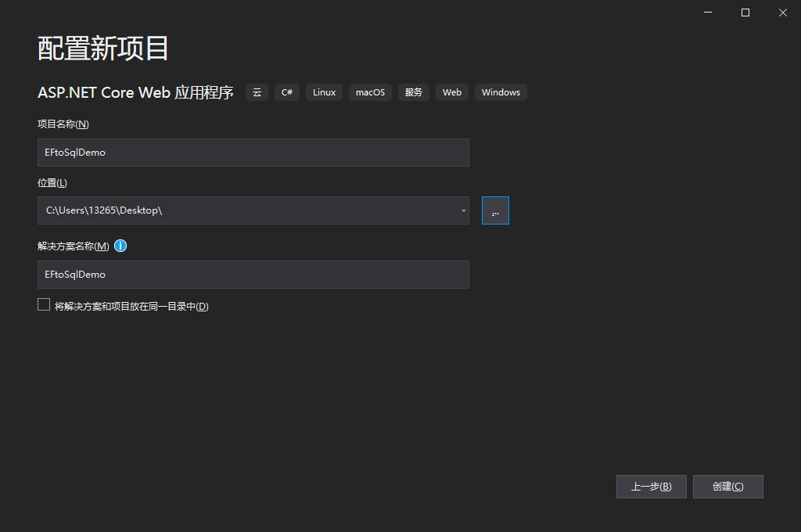Click the macOS tag
Image resolution: width=801 pixels, height=532 pixels.
(x=370, y=92)
